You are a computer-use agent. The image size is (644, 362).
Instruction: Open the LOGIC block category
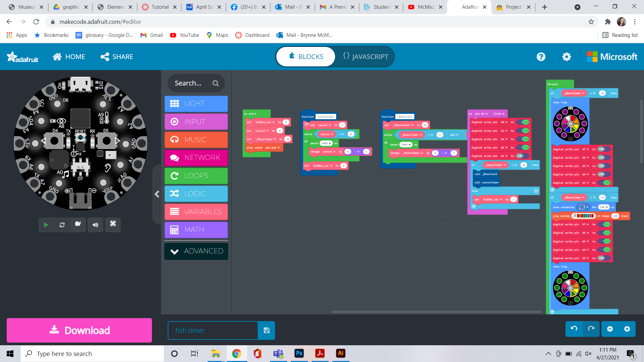(x=196, y=193)
